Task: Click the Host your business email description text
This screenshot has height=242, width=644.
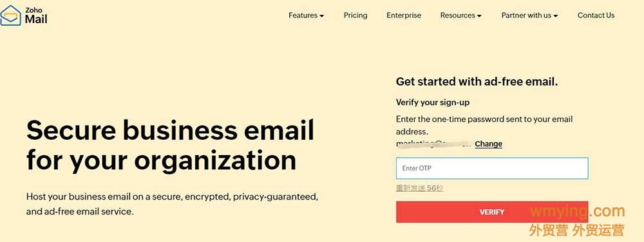Action: click(x=173, y=204)
